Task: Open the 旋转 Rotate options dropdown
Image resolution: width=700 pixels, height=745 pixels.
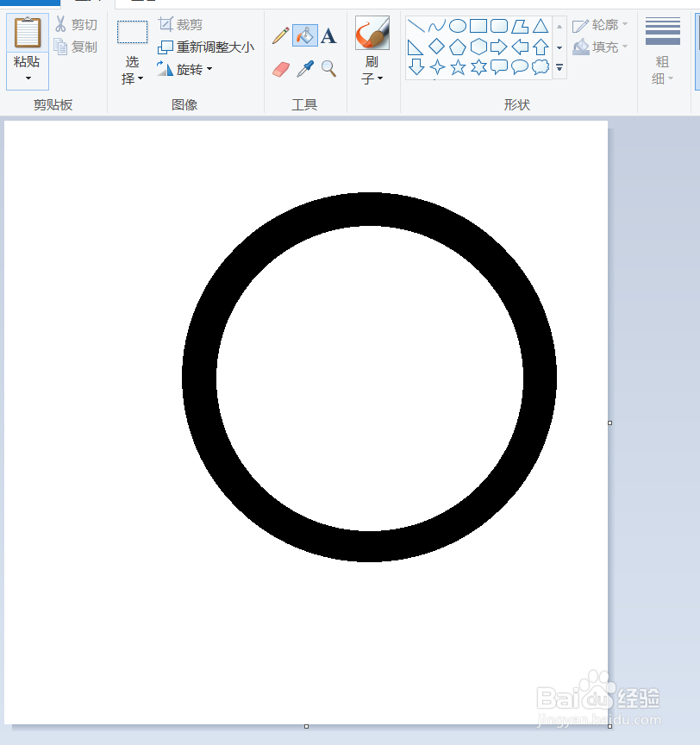Action: [x=208, y=69]
